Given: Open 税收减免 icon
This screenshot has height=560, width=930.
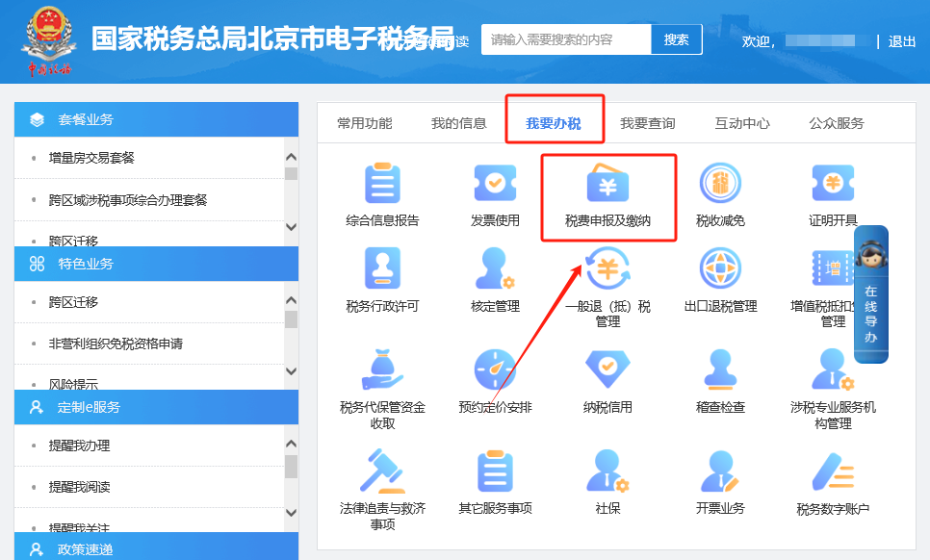Looking at the screenshot, I should (x=720, y=184).
